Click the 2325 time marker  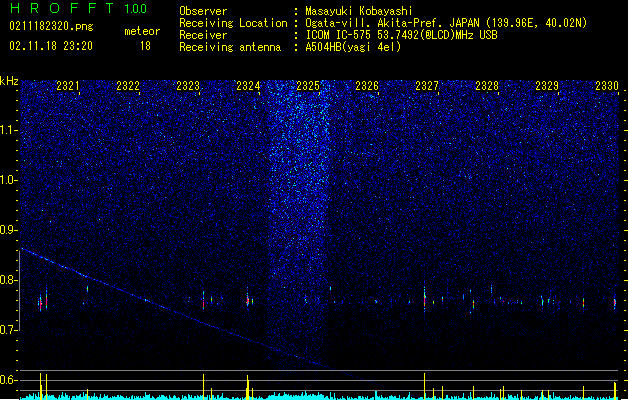308,86
